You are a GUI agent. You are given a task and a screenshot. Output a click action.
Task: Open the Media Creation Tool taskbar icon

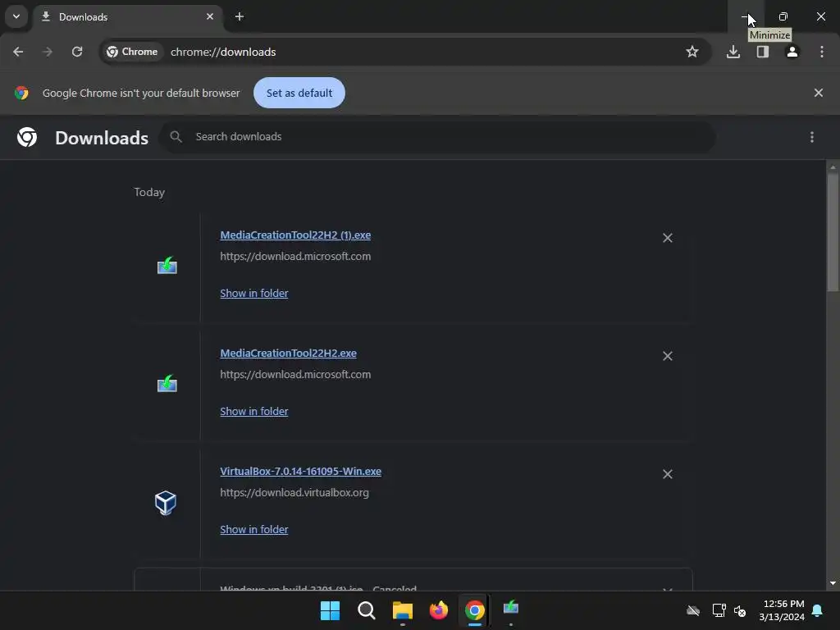[511, 609]
